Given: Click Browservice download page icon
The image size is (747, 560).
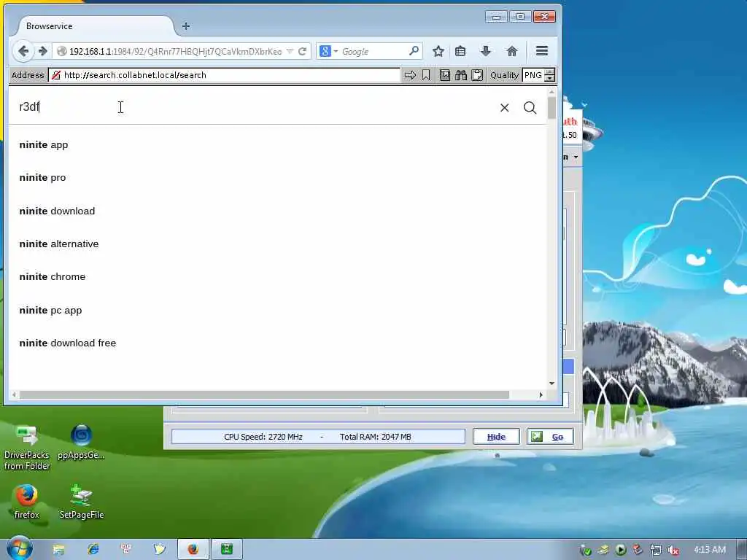Looking at the screenshot, I should [x=444, y=75].
